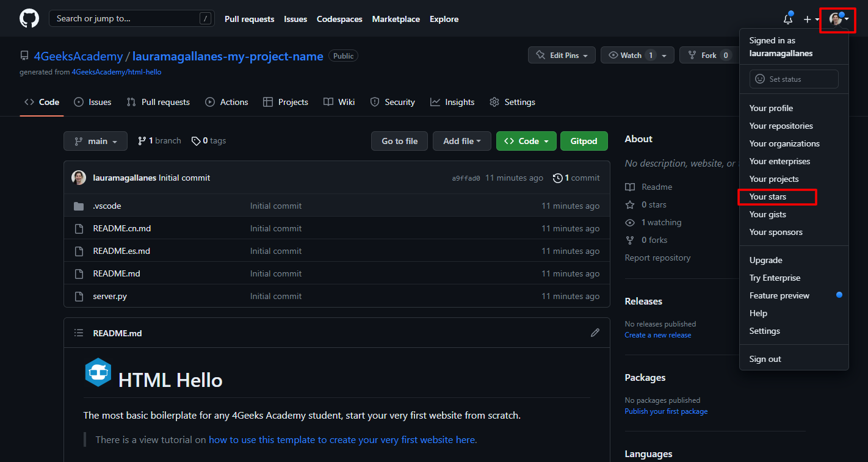Image resolution: width=868 pixels, height=462 pixels.
Task: Open the README.cn.md file
Action: [x=122, y=228]
